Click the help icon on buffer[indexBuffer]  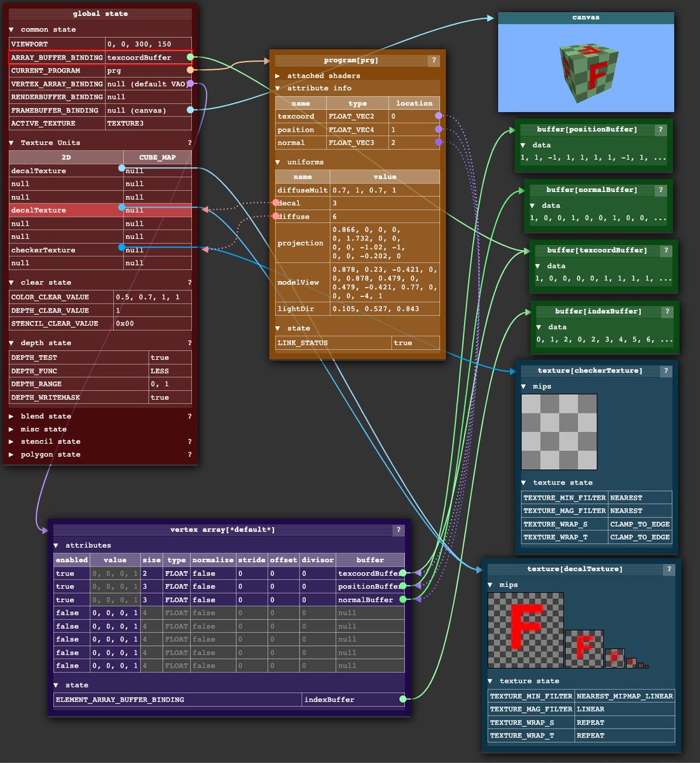coord(666,312)
